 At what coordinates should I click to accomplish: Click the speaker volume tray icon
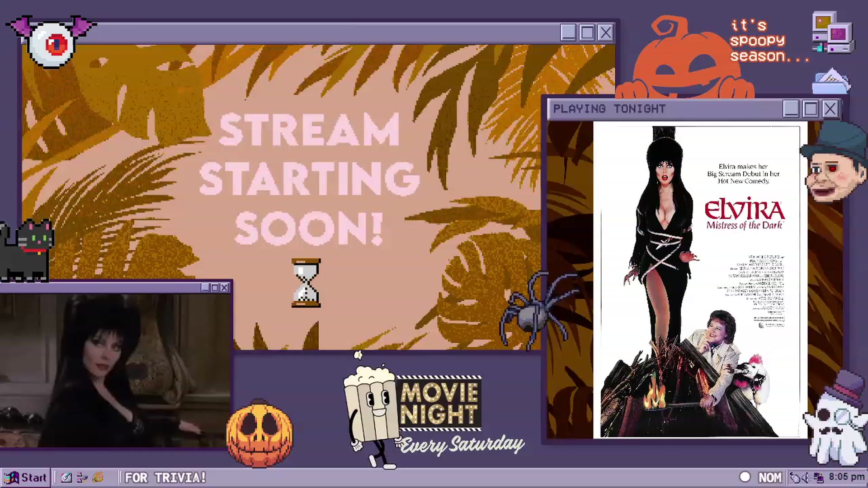(806, 478)
